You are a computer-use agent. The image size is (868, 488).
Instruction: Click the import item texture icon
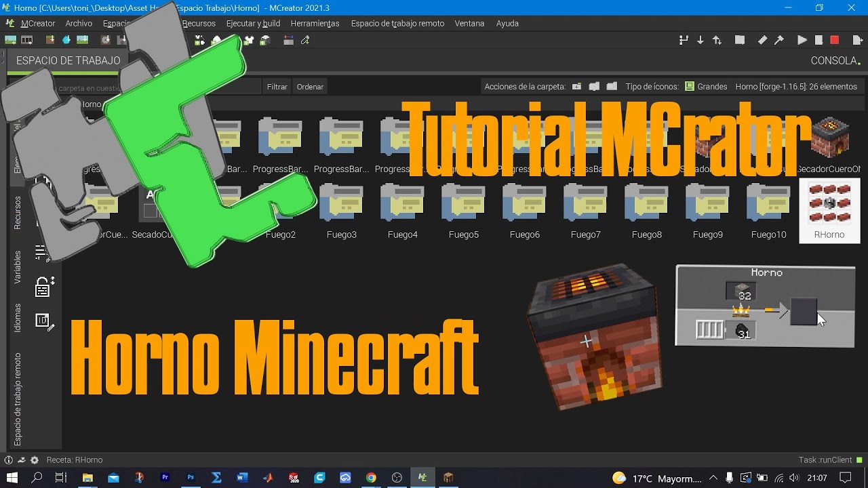[x=66, y=40]
